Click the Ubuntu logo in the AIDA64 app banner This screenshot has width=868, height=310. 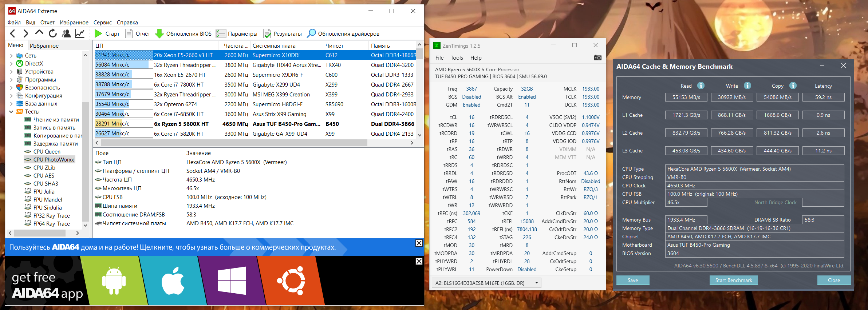click(x=291, y=281)
